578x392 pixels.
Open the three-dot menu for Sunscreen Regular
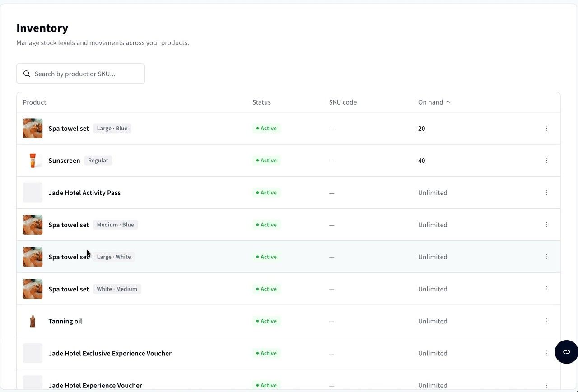coord(546,161)
